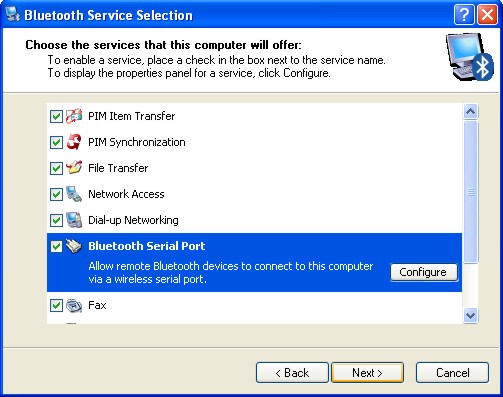Select the PIM Item Transfer label
Viewport: 503px width, 397px height.
click(x=131, y=116)
